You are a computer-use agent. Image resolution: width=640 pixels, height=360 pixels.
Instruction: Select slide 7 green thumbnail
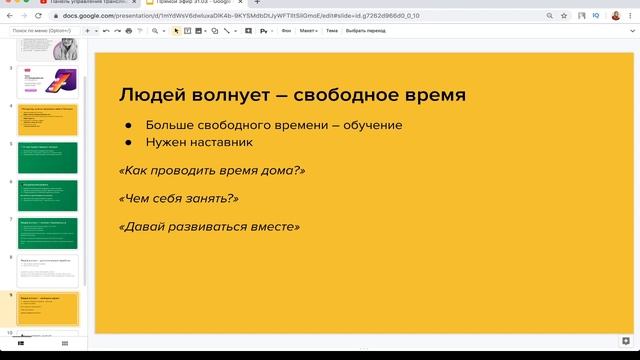[x=48, y=233]
